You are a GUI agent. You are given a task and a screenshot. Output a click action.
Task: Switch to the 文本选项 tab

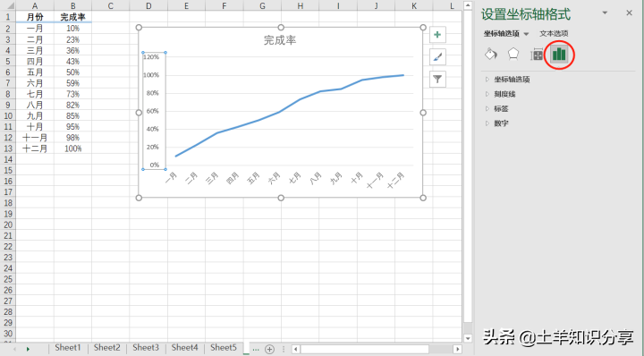pos(554,34)
